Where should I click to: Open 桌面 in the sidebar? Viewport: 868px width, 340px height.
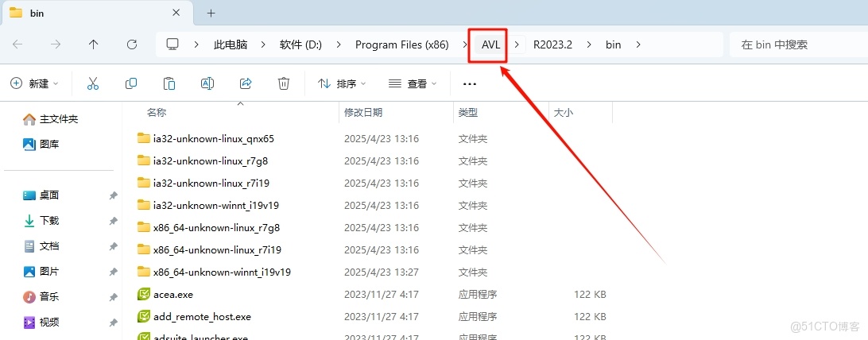[x=41, y=195]
